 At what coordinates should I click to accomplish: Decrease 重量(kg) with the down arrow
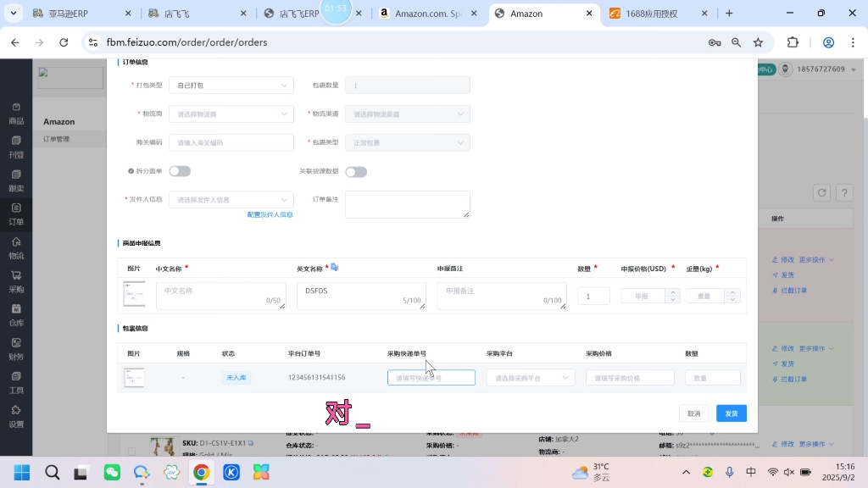pos(732,299)
